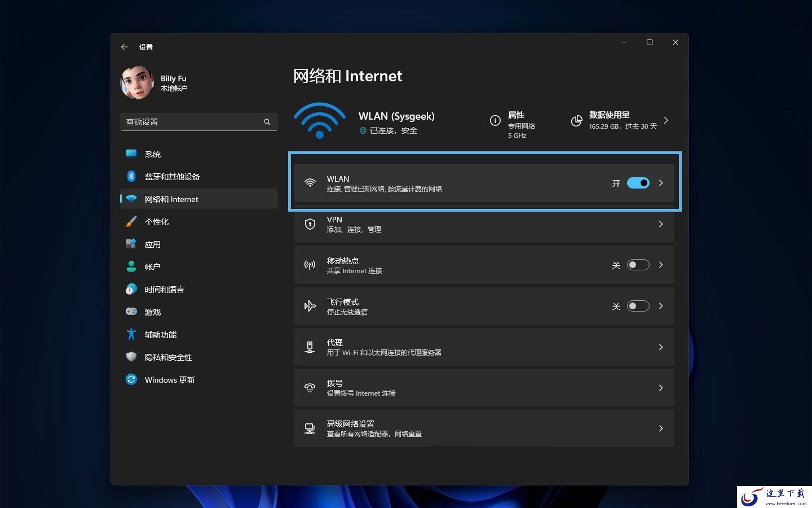Maximize the Settings window
Viewport: 812px width, 508px height.
pos(650,42)
